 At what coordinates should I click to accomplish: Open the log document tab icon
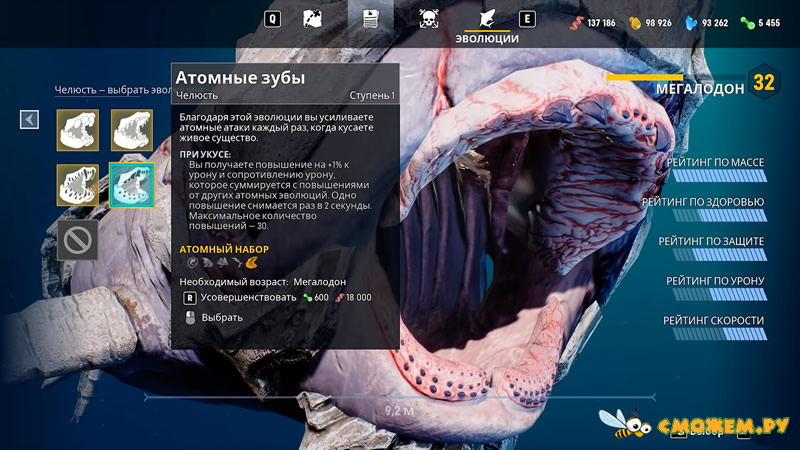point(371,19)
